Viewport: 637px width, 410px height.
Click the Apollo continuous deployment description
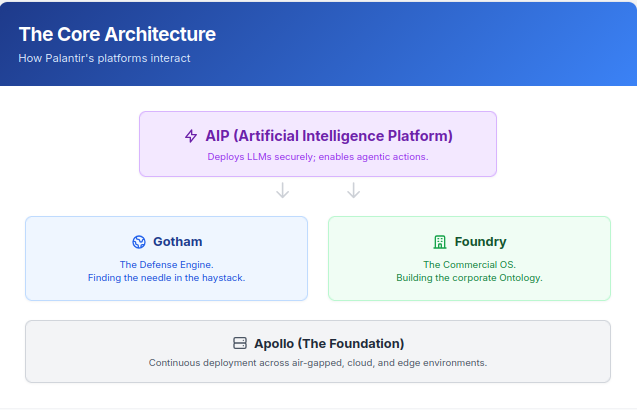318,363
